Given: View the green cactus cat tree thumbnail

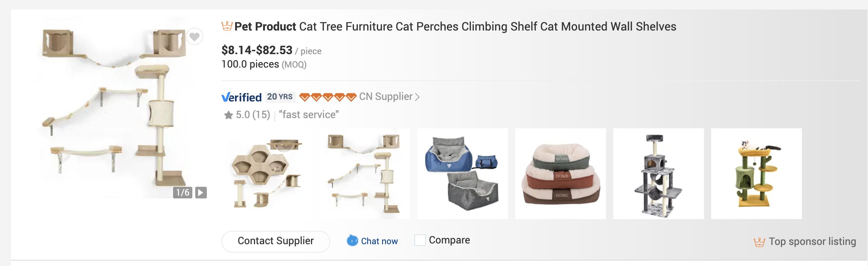Looking at the screenshot, I should tap(757, 174).
